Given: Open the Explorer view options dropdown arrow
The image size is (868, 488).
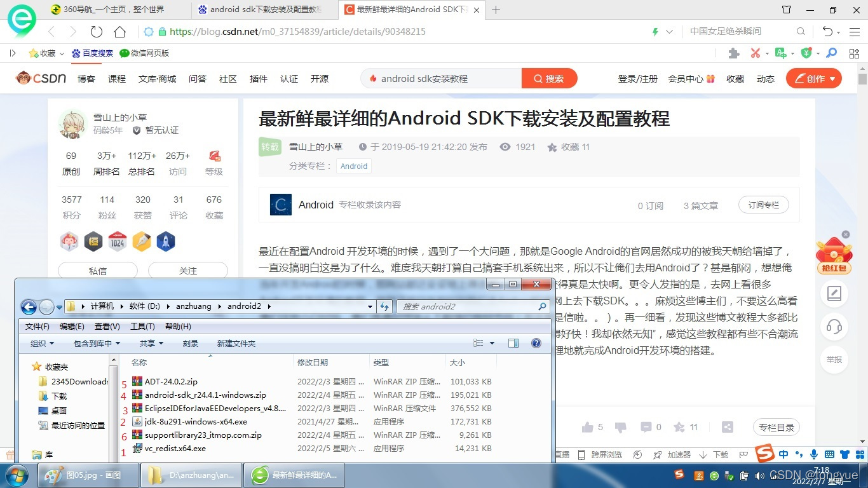Looking at the screenshot, I should click(492, 343).
